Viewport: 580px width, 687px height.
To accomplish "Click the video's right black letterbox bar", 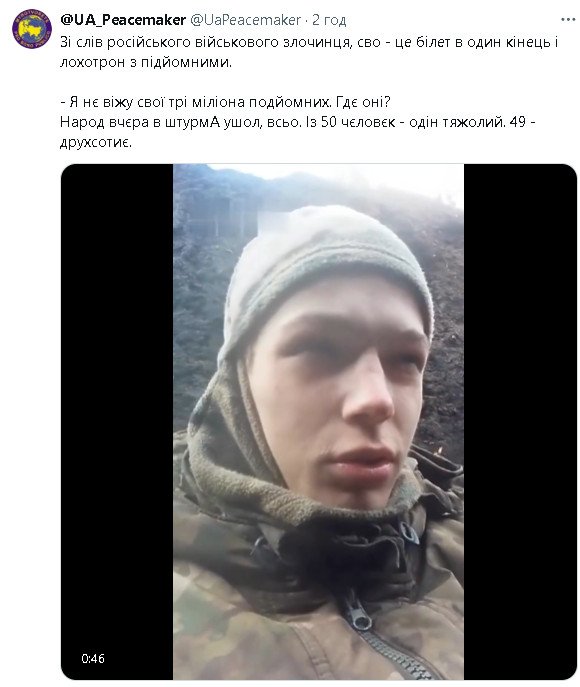I will click(520, 421).
